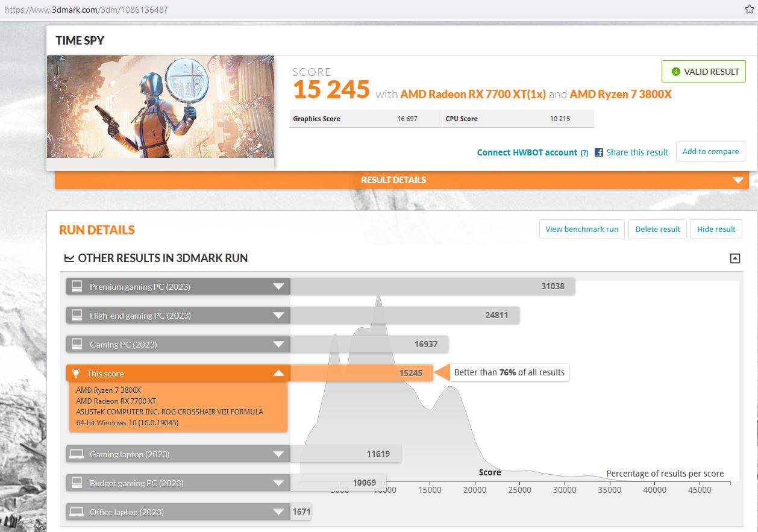Click the Hide result button
Screen dimensions: 758x532
coord(716,229)
